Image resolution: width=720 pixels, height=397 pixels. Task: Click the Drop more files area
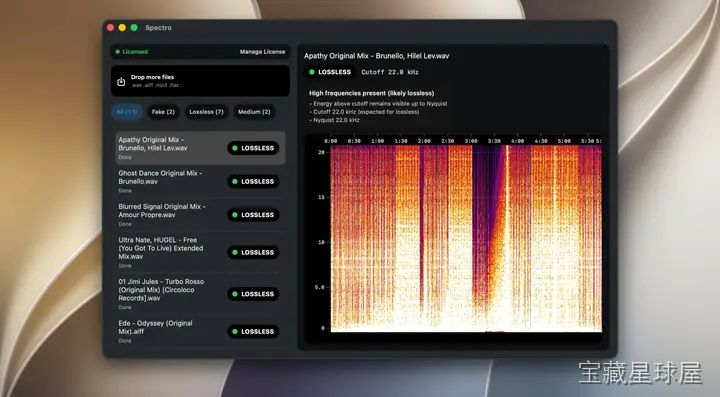tap(200, 81)
